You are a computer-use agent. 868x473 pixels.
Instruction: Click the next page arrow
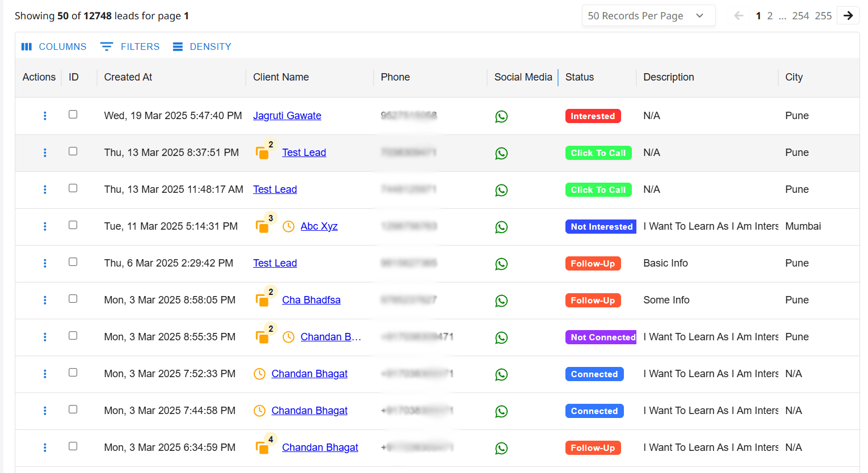pyautogui.click(x=848, y=15)
